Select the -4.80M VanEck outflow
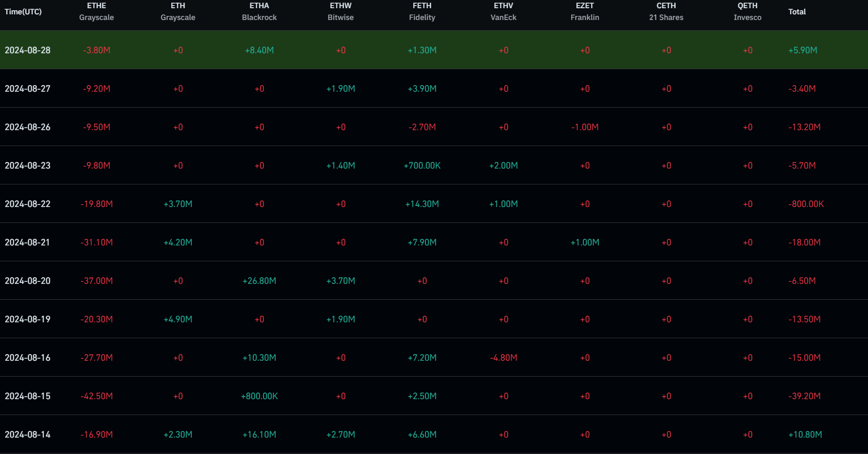The height and width of the screenshot is (454, 868). [503, 358]
